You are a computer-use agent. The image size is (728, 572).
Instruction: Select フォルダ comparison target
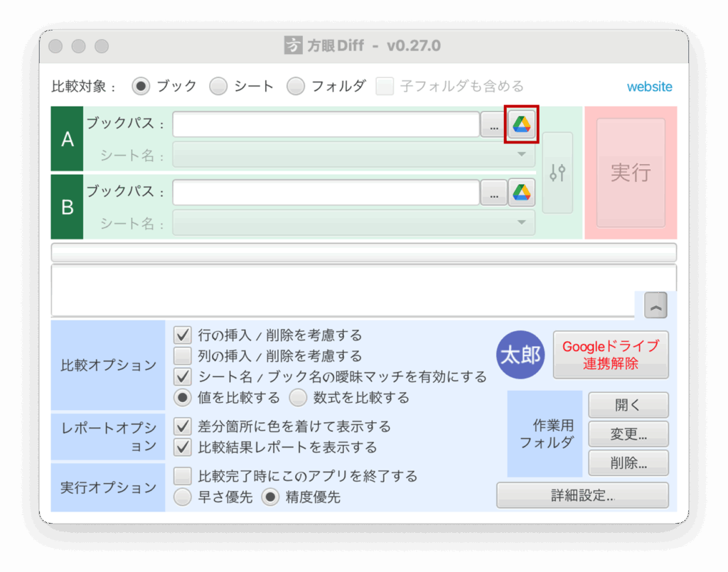coord(296,87)
